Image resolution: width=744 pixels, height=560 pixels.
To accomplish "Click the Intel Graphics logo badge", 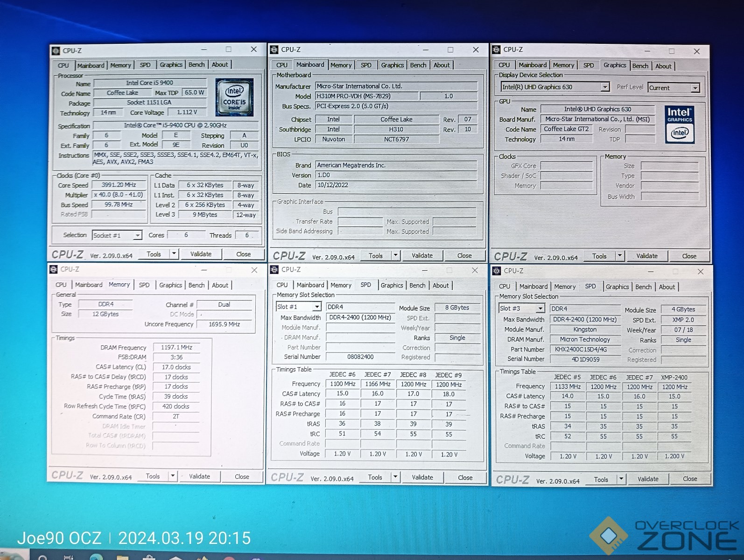I will click(680, 124).
